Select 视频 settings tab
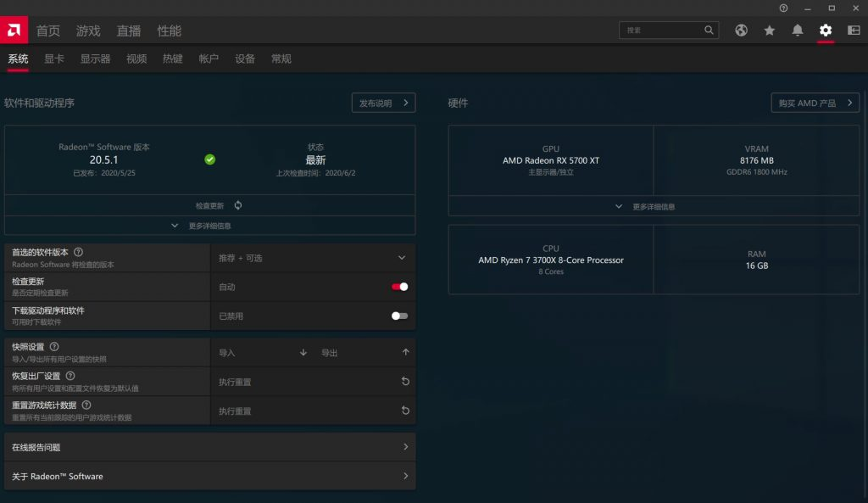 (136, 59)
